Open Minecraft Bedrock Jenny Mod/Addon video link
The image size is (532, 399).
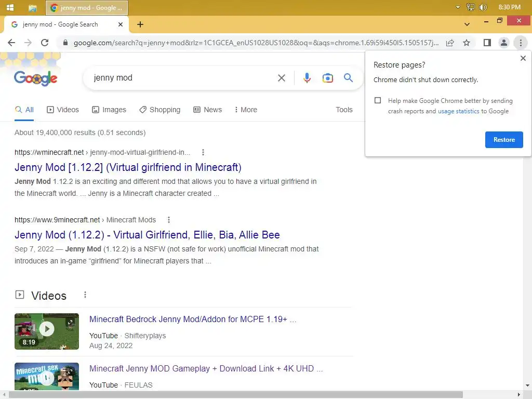(x=193, y=320)
